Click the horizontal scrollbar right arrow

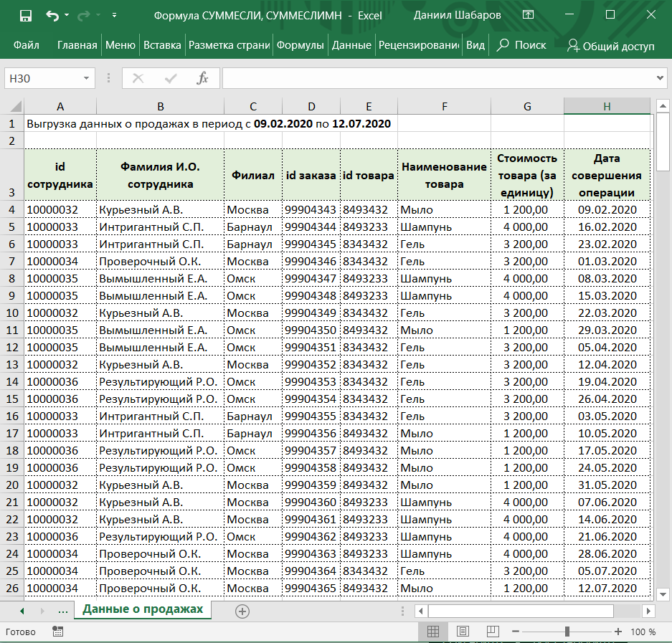(x=648, y=611)
